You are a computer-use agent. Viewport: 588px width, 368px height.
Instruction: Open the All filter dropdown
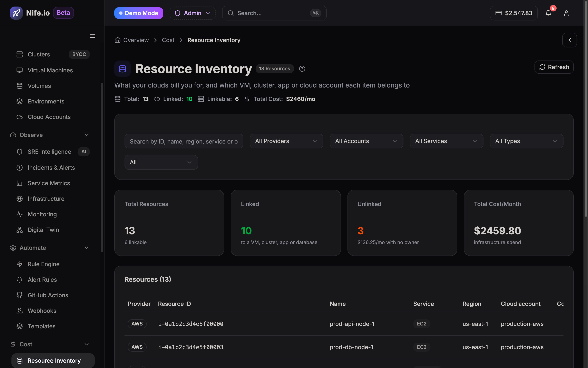[x=161, y=162]
